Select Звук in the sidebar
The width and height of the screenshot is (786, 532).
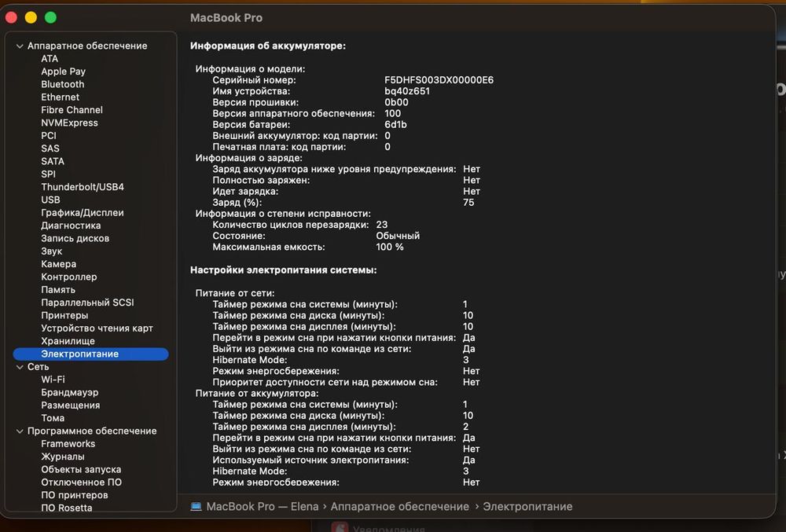click(52, 251)
